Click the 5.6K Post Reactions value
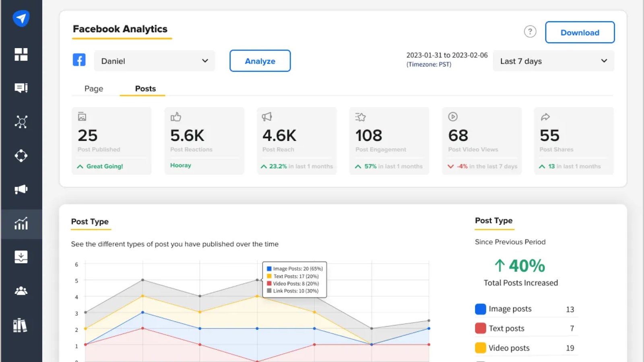This screenshot has height=362, width=644. coord(187,136)
